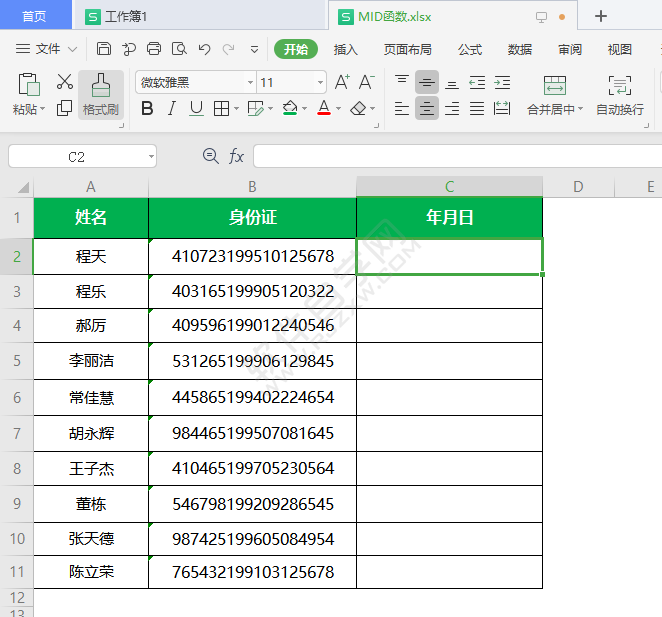This screenshot has width=662, height=617.
Task: Click the fill color bucket swatch
Action: click(x=290, y=108)
